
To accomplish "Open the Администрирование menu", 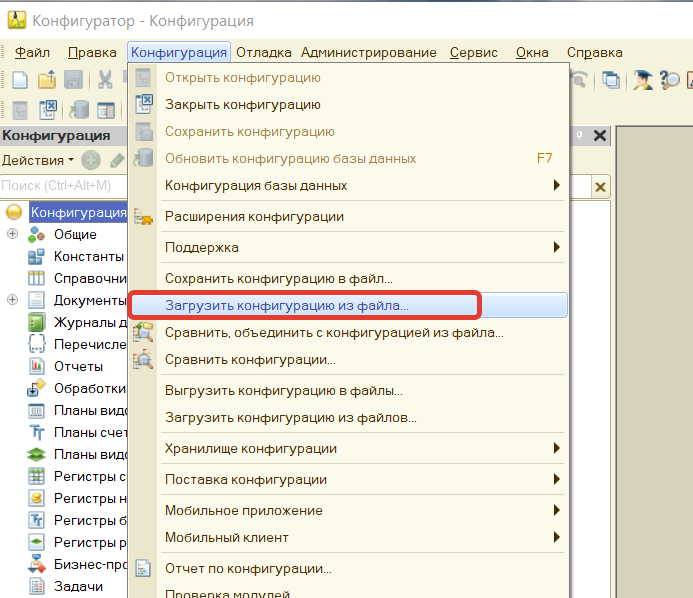I will pos(368,52).
